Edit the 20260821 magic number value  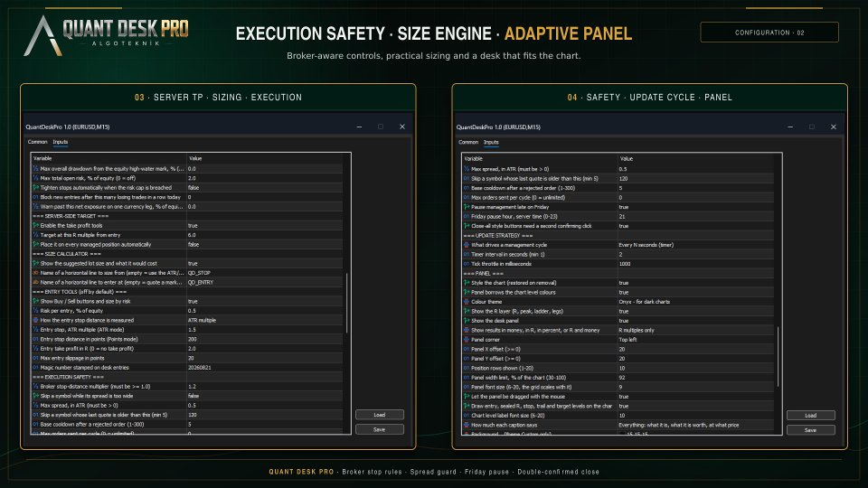pos(265,368)
